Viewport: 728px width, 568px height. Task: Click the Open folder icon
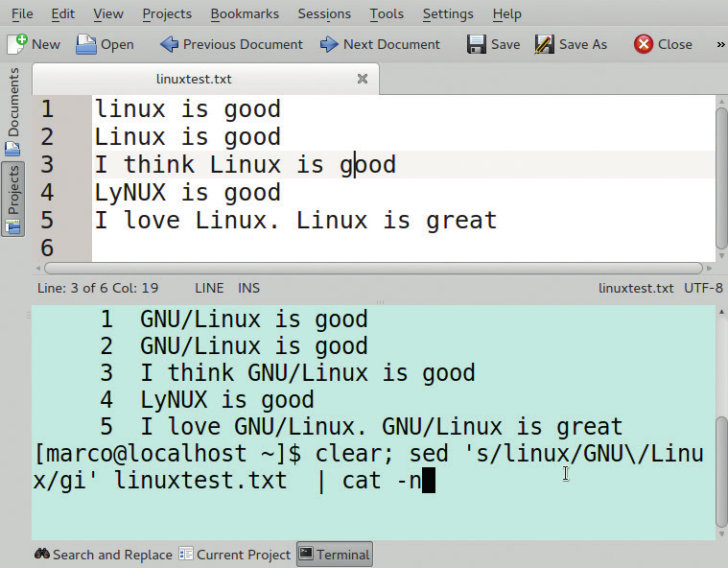click(86, 44)
